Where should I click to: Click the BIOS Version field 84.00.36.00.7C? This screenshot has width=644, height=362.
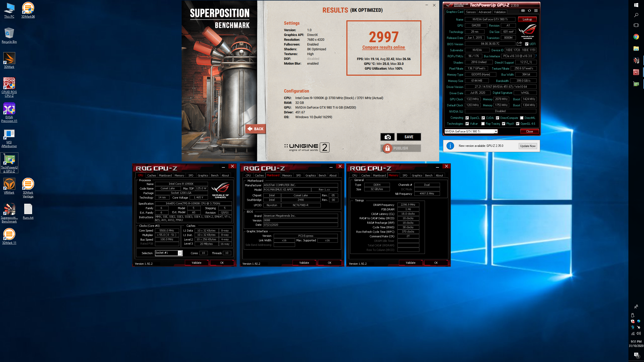(x=490, y=44)
